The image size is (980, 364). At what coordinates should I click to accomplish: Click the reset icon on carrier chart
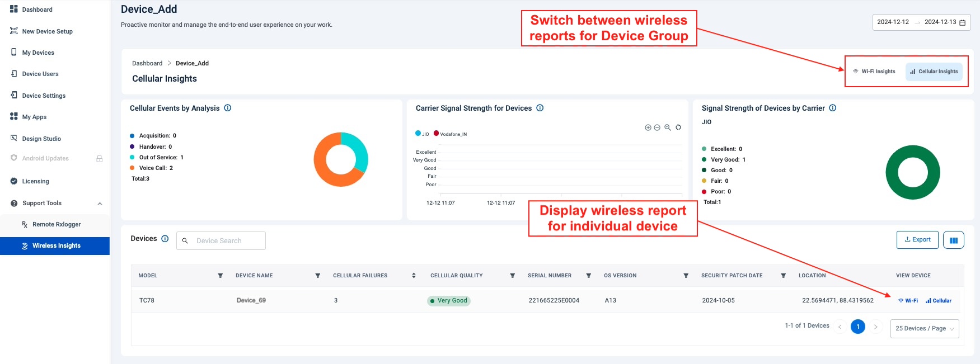tap(678, 127)
